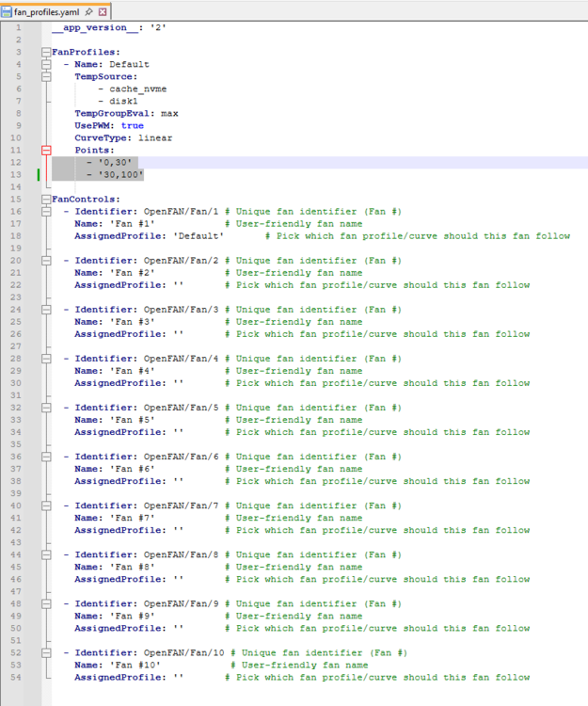
Task: Collapse the Points fold marker
Action: click(x=46, y=151)
